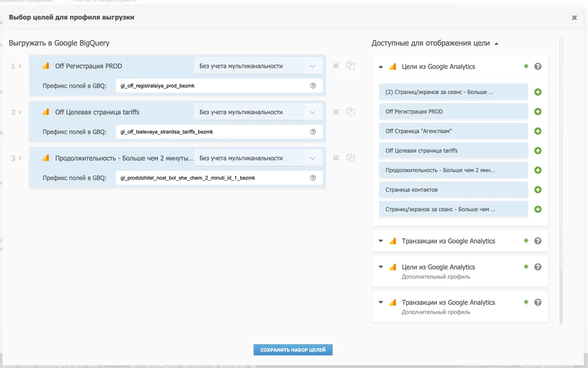
Task: Click Analytics icon in Продолжительность selected row
Action: [x=45, y=158]
